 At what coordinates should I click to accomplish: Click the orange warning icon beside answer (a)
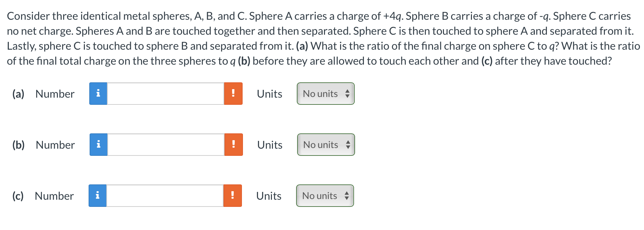tap(233, 94)
